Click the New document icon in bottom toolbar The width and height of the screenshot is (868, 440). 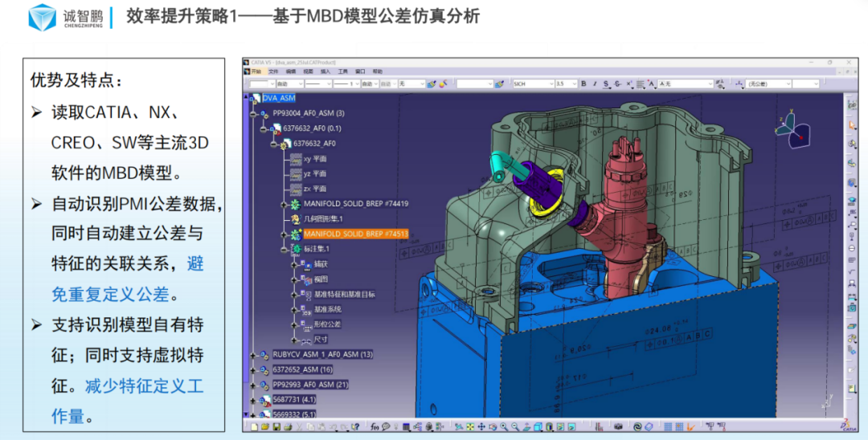[x=255, y=426]
